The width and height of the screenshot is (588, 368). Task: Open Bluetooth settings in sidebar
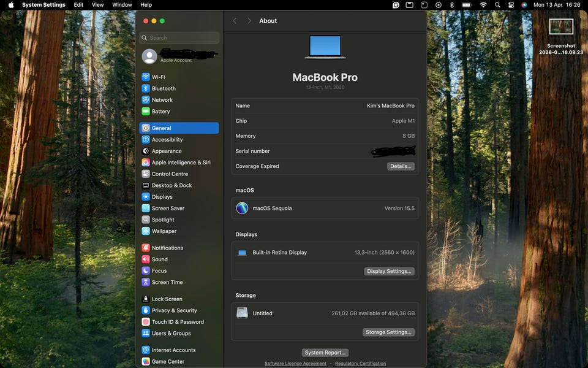179,88
